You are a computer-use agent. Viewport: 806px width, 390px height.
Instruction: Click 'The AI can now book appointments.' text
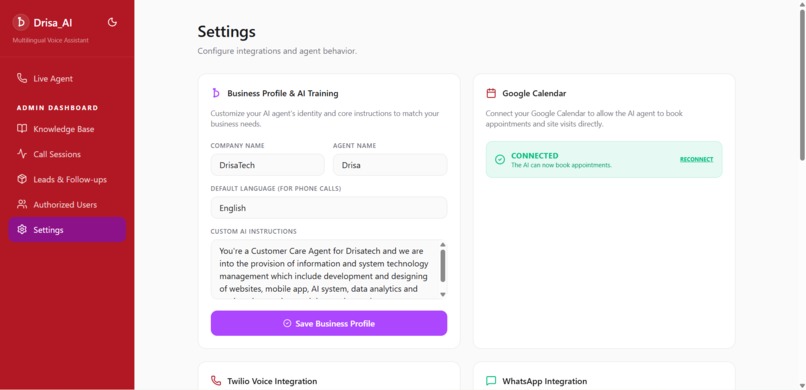point(561,165)
